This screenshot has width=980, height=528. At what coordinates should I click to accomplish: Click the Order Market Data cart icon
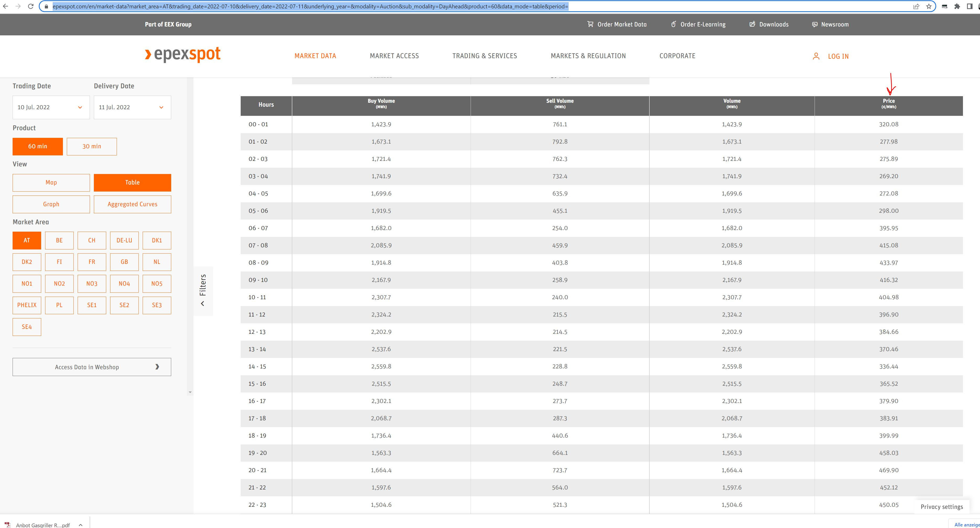pos(590,24)
